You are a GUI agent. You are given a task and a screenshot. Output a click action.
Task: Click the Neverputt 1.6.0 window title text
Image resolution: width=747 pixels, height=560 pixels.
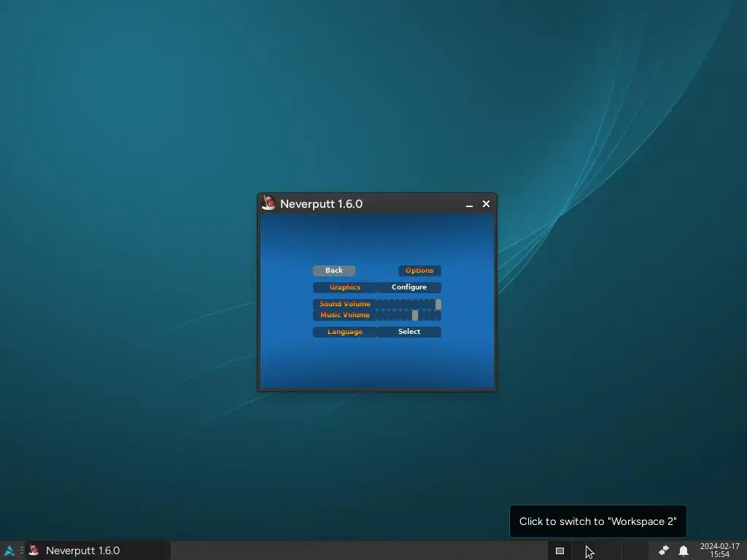tap(321, 204)
